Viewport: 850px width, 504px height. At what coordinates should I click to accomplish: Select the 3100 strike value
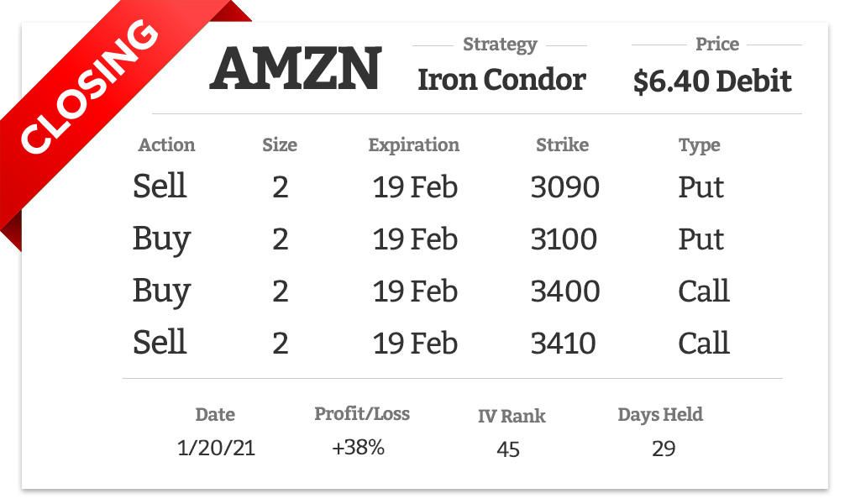[x=564, y=239]
